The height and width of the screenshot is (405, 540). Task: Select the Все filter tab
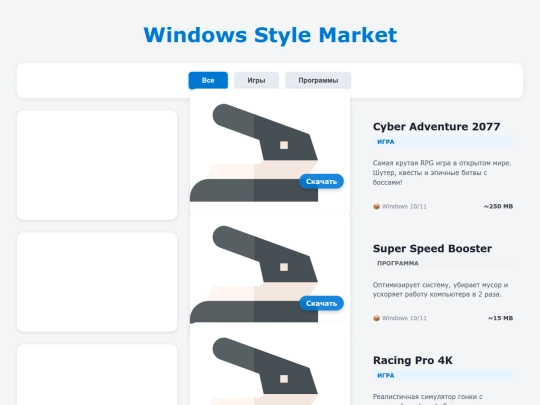tap(208, 80)
